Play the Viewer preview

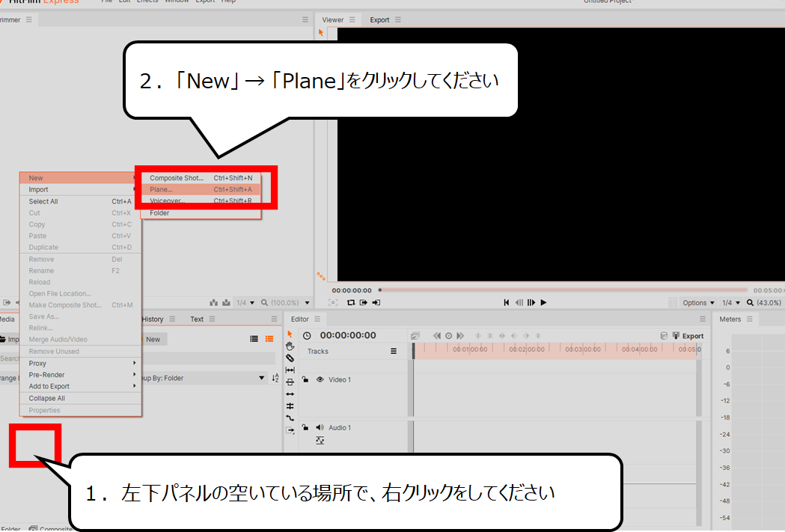(x=544, y=302)
